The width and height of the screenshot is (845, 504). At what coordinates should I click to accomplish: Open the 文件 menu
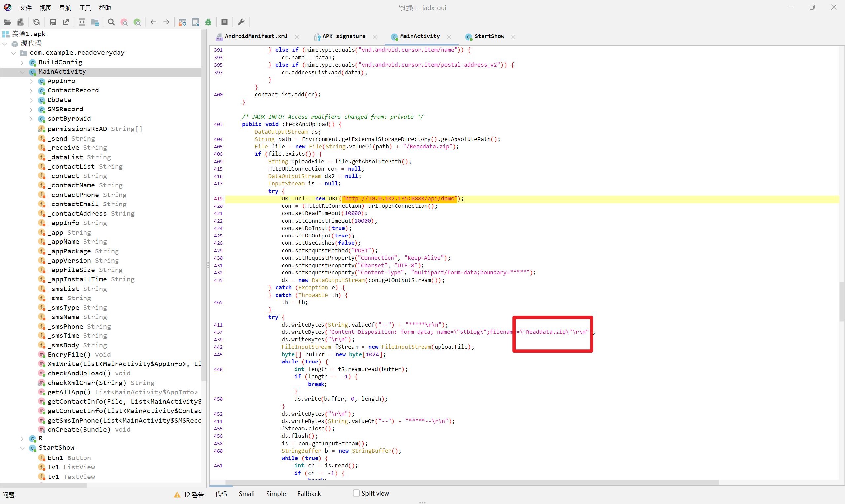25,8
